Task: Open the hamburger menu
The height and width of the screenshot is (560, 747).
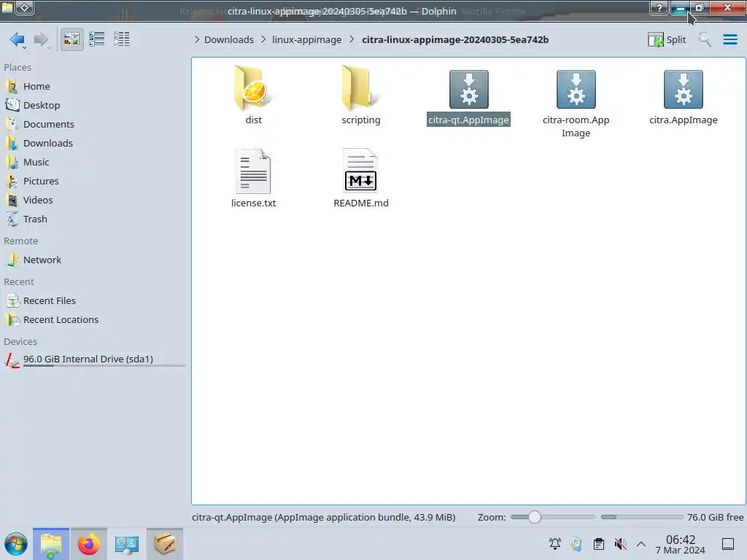Action: (x=729, y=39)
